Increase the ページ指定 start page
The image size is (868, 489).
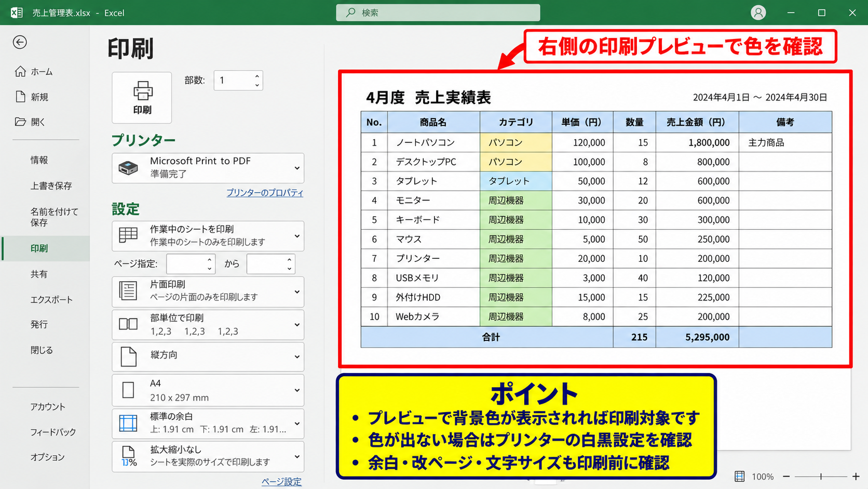[209, 259]
